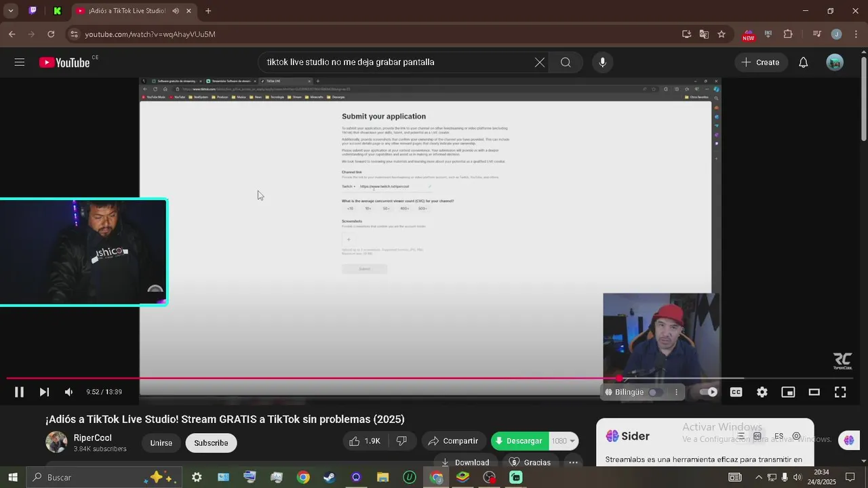Screen dimensions: 868x488
Task: Run search with the magnifier button
Action: (x=566, y=62)
